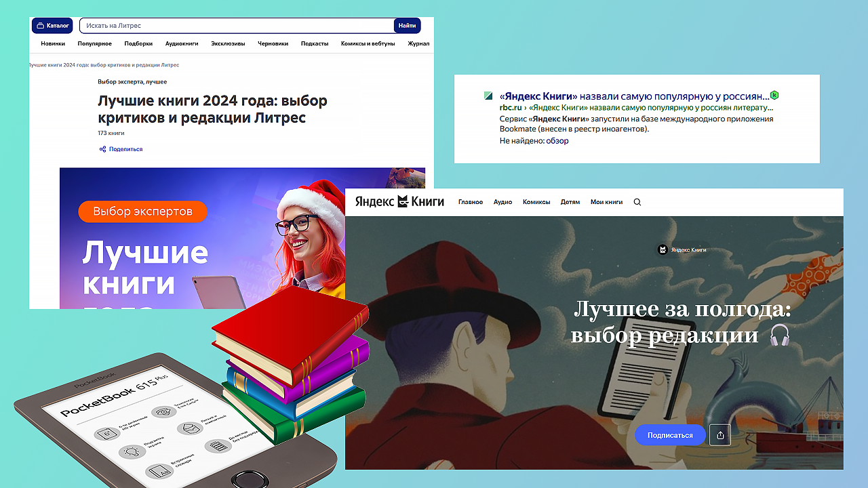Click the share icon button beside Подписаться

(719, 435)
